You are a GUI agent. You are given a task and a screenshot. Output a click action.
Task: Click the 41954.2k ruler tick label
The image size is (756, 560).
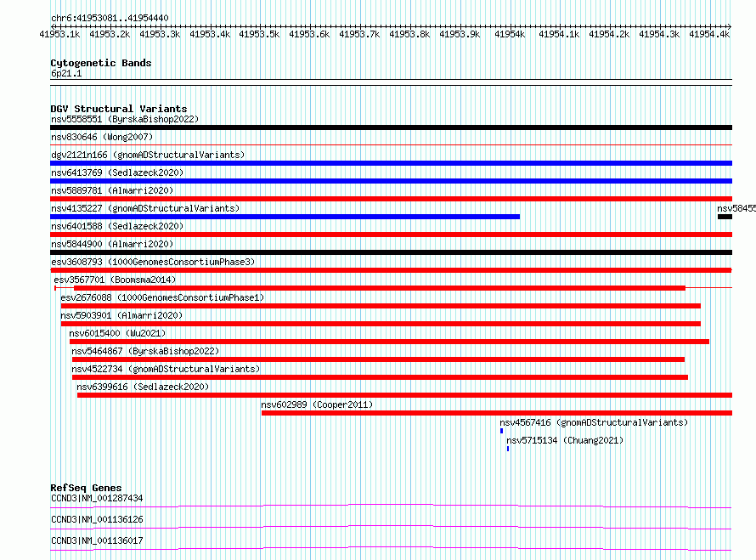[x=609, y=34]
